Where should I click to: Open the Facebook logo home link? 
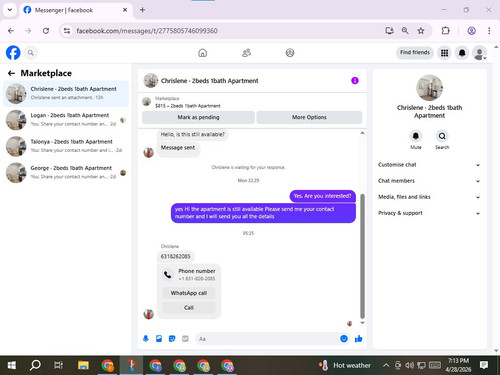click(x=13, y=53)
